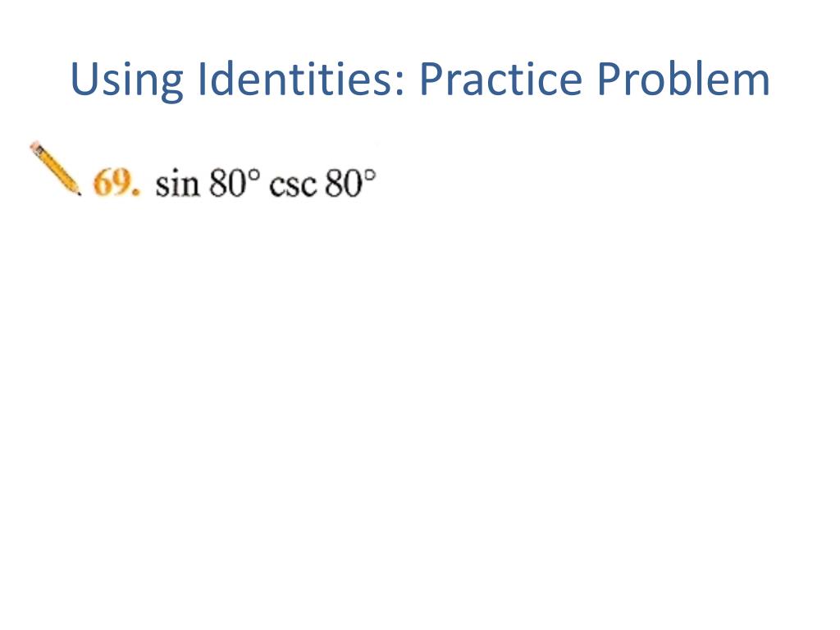Image resolution: width=840 pixels, height=630 pixels.
Task: Click the capital letter U in title
Action: click(84, 80)
